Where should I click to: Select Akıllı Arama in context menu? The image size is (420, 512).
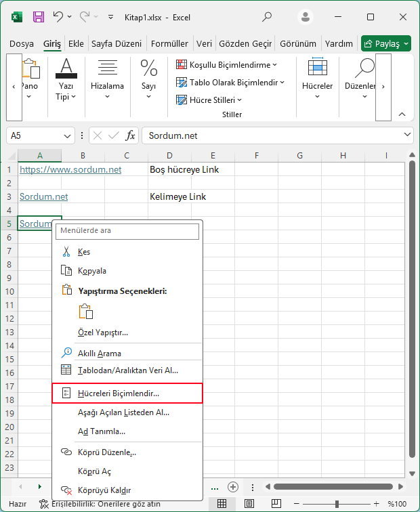126,354
